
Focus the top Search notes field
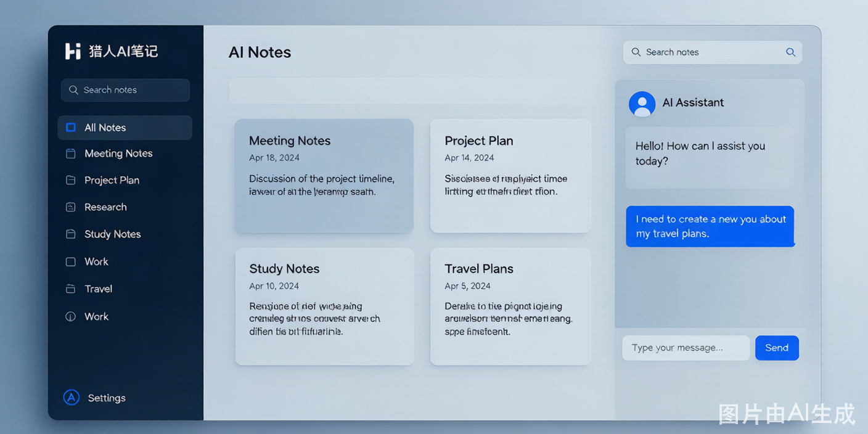pos(713,52)
